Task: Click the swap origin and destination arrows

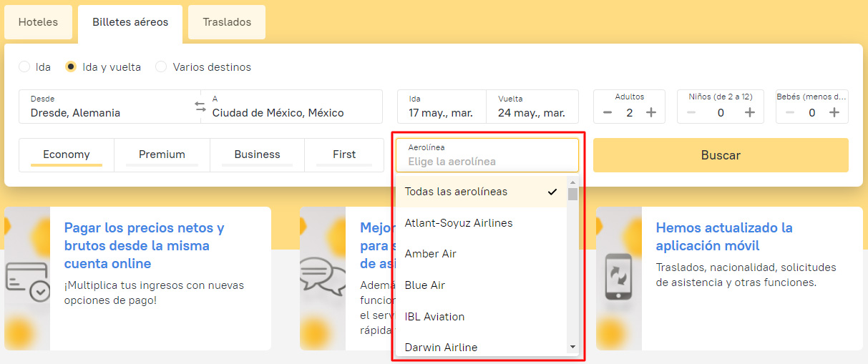Action: tap(200, 107)
